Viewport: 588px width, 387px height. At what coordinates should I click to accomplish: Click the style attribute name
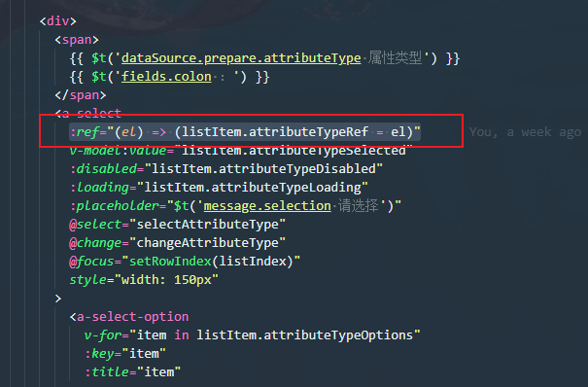pyautogui.click(x=88, y=280)
